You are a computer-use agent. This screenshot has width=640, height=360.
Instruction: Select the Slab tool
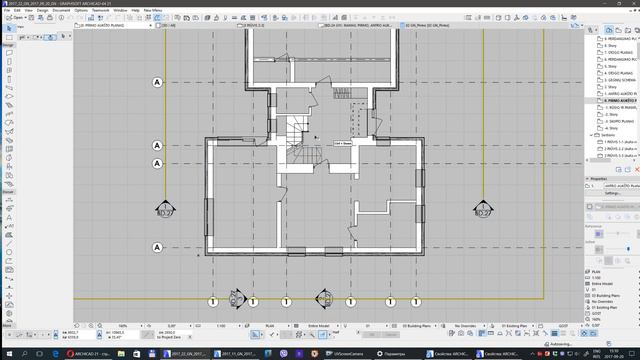pyautogui.click(x=9, y=97)
